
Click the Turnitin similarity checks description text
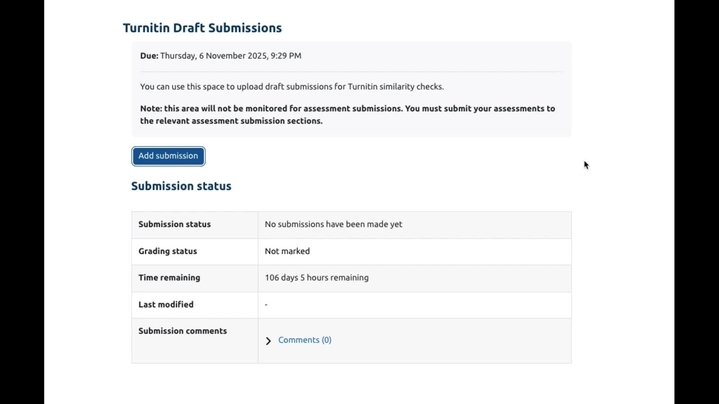[292, 87]
